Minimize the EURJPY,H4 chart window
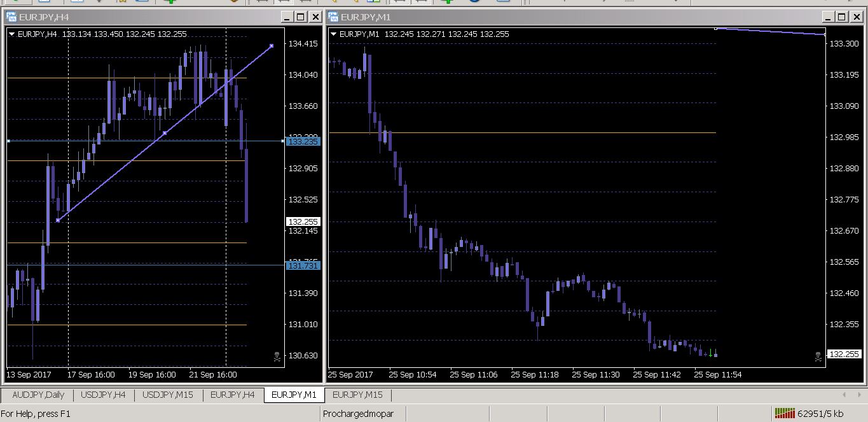The image size is (868, 422). pyautogui.click(x=287, y=17)
